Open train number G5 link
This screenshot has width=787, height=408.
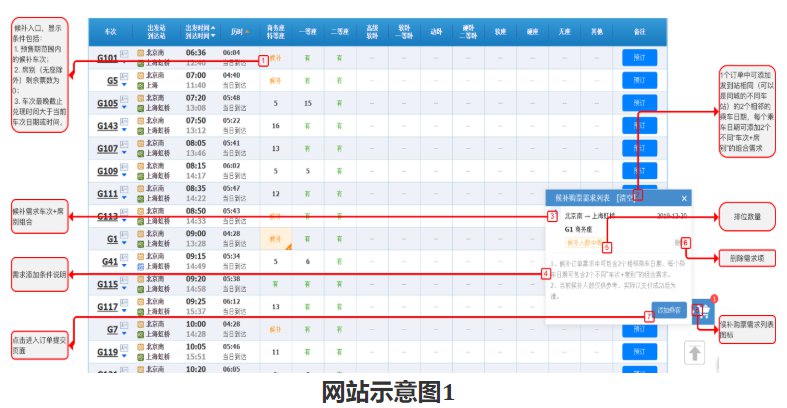(x=112, y=81)
